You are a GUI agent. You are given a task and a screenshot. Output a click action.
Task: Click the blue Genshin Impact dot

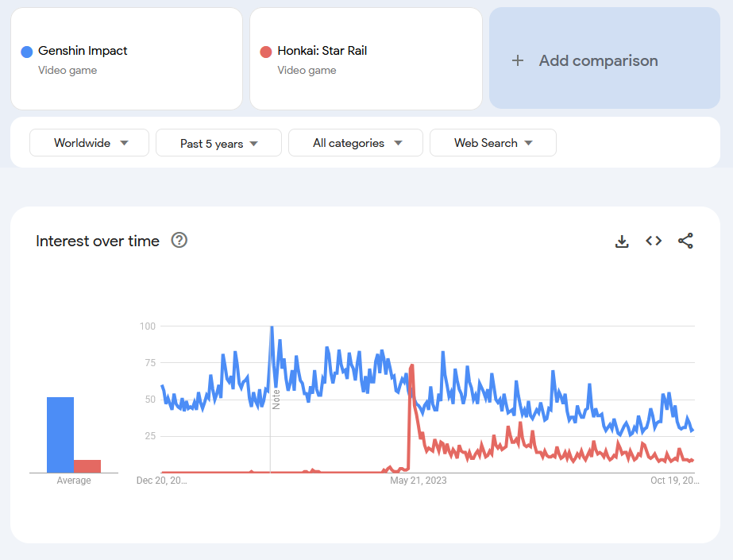(x=26, y=52)
